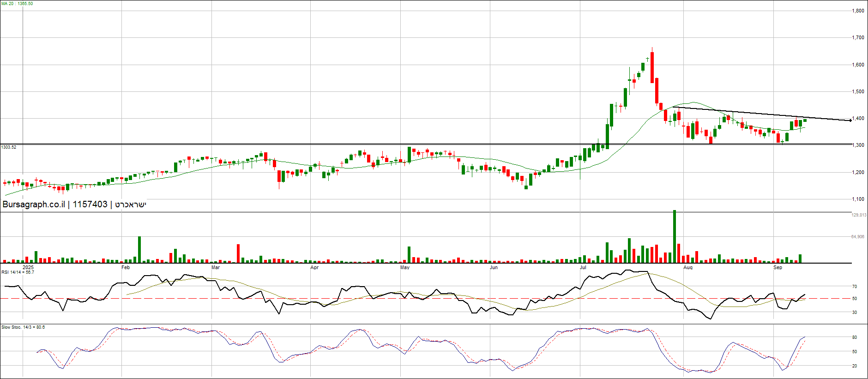Click the Apr month marker on time axis
This screenshot has height=379, width=868.
coord(314,268)
